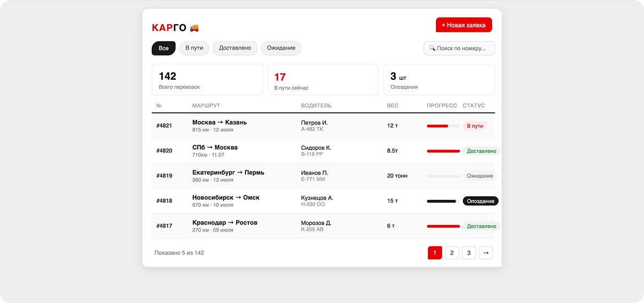Click the weight value 6 т
Image resolution: width=644 pixels, height=303 pixels.
[x=391, y=226]
